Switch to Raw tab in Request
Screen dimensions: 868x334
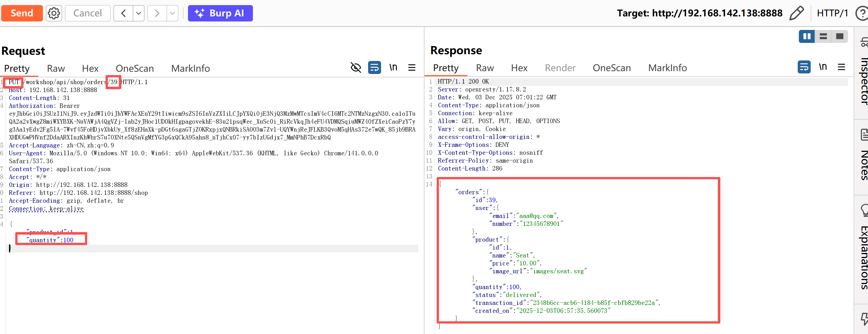pos(56,68)
